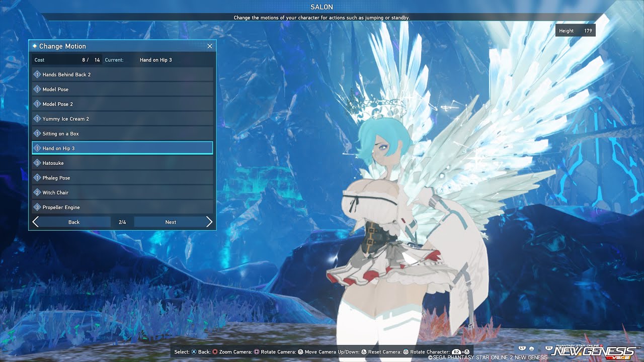Click the cost icon beside Hands Behind Back 2
Screen dimensions: 644x362
pos(37,74)
